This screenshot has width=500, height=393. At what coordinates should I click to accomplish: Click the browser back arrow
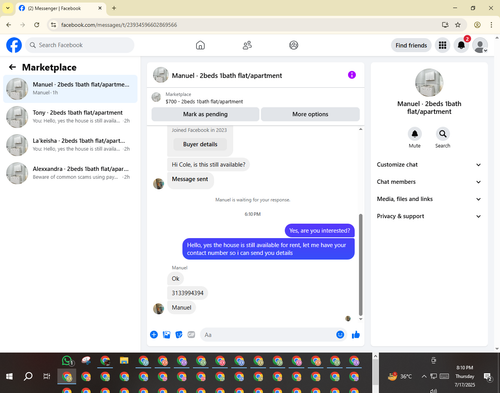pos(9,25)
